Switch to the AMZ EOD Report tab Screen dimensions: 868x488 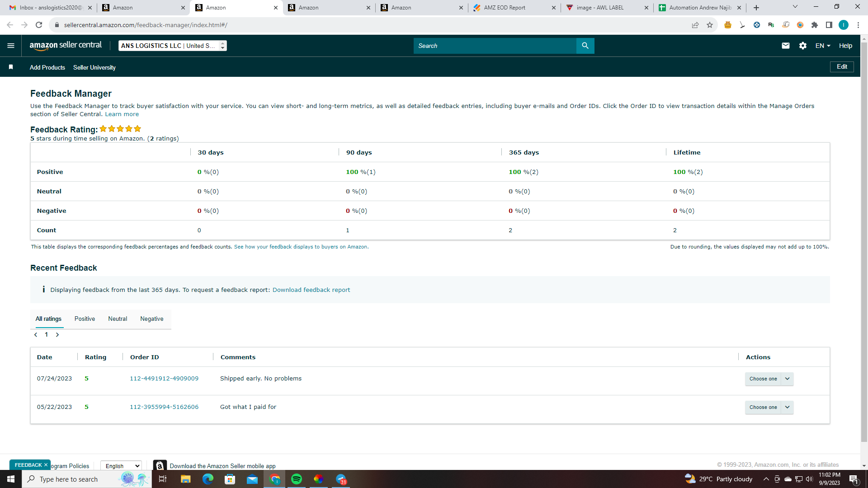(514, 8)
